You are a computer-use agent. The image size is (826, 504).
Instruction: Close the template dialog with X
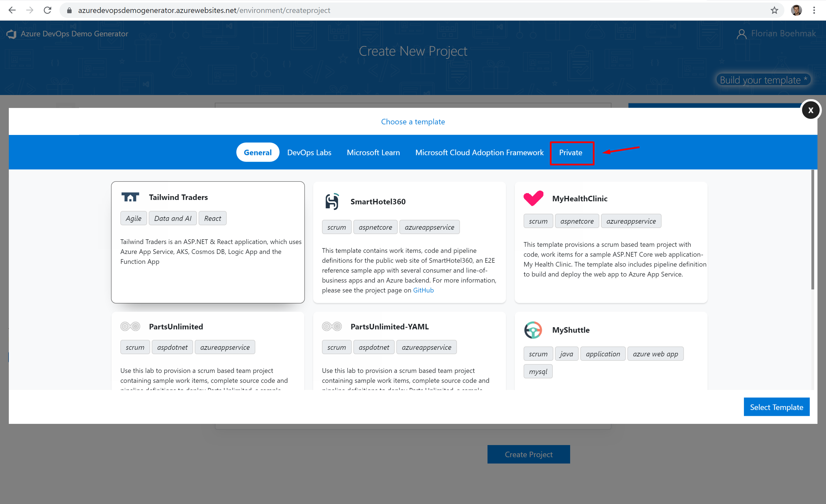pyautogui.click(x=810, y=110)
